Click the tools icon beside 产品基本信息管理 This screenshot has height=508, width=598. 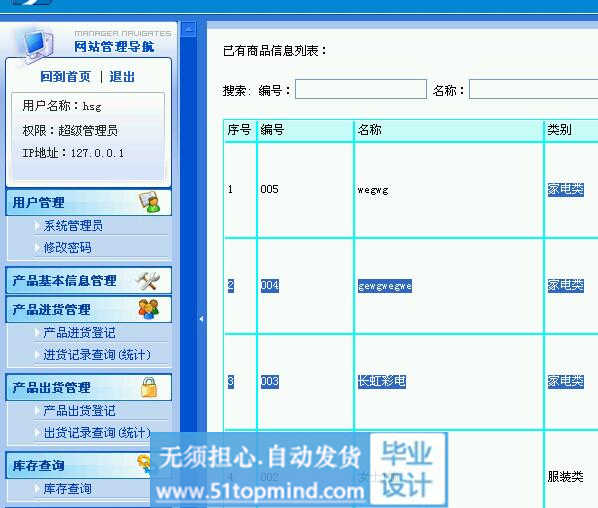tap(148, 281)
